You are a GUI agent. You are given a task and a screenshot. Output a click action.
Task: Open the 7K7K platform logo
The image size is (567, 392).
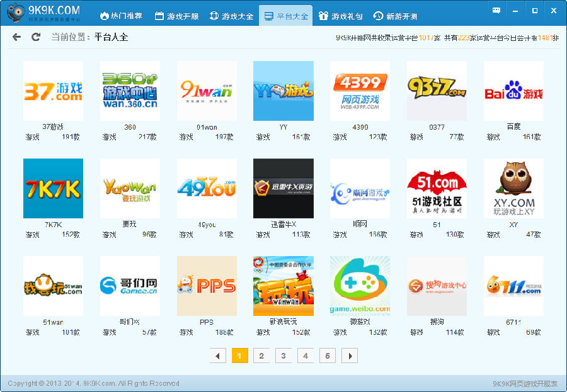pyautogui.click(x=53, y=188)
